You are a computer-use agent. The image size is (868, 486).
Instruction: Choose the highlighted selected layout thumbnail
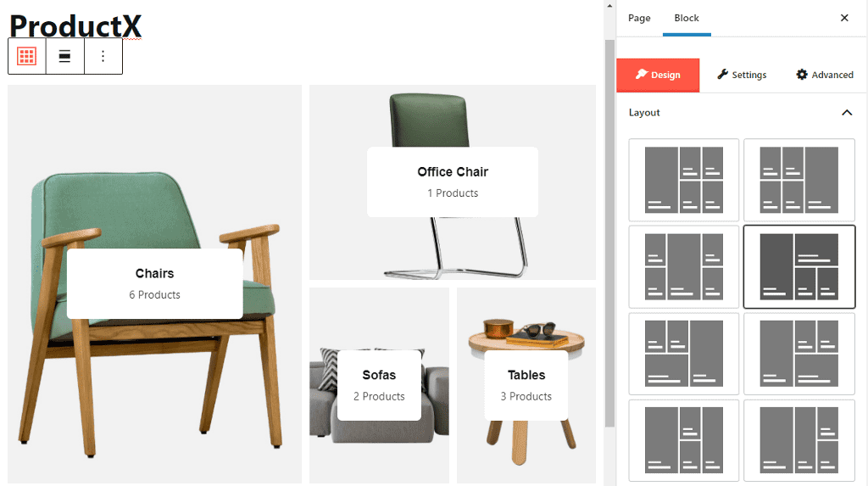798,266
